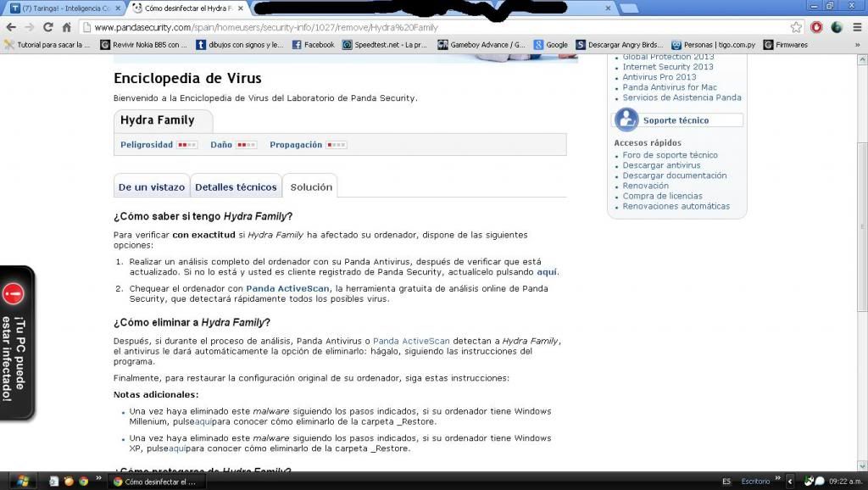Go back with the browser back arrow
The image size is (868, 490).
coord(11,27)
